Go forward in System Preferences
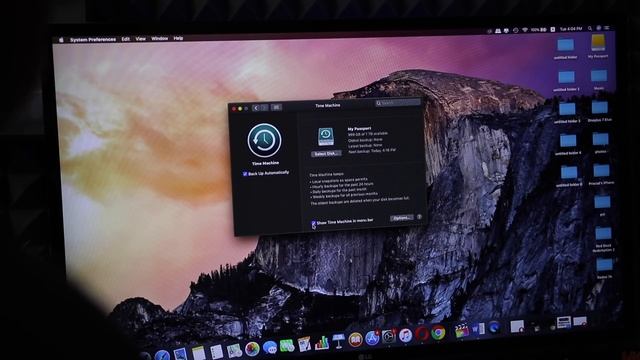640x360 pixels. 264,108
